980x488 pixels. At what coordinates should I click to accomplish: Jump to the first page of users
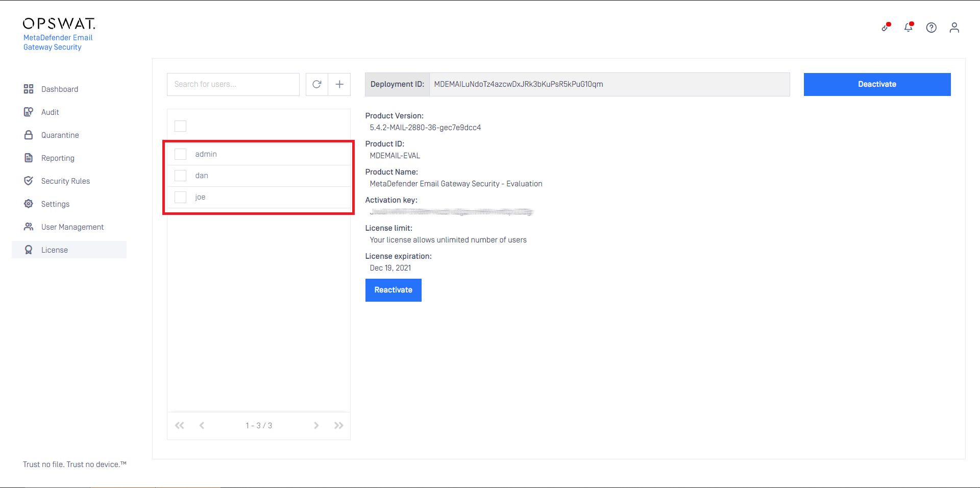pyautogui.click(x=180, y=425)
